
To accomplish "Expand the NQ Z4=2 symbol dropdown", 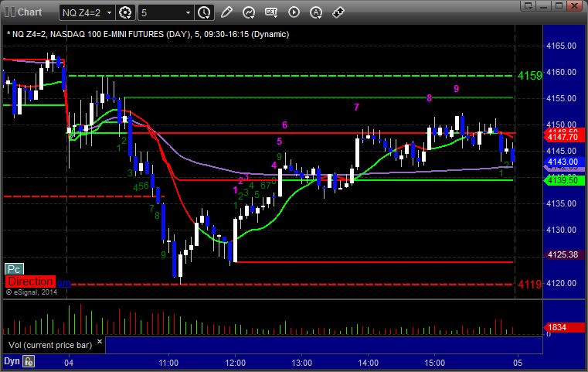I will point(109,13).
